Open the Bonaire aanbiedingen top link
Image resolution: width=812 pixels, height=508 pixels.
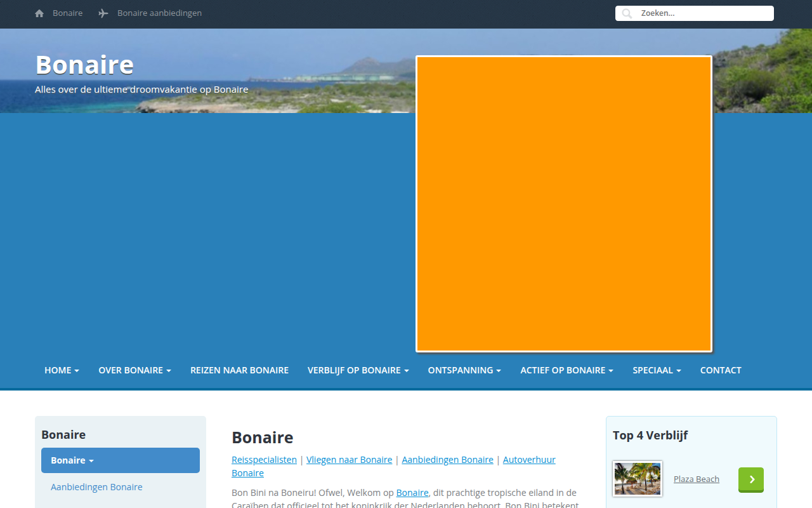point(159,13)
